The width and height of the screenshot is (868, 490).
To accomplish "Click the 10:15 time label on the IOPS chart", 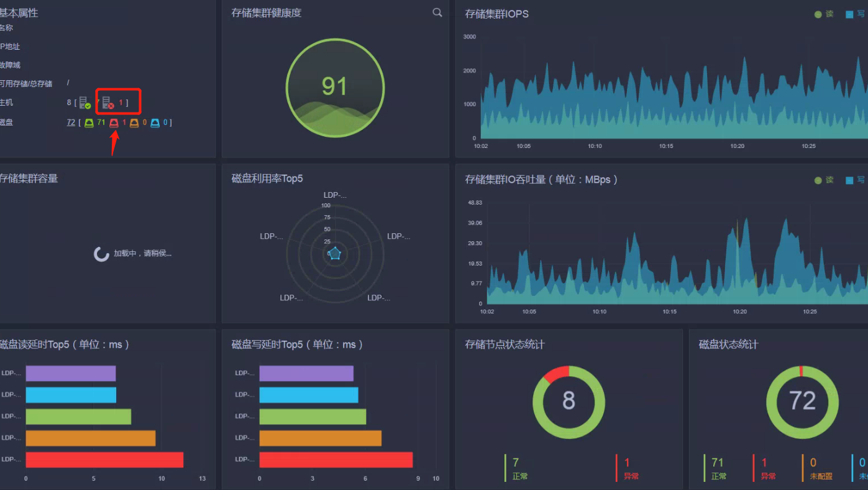I will tap(666, 146).
